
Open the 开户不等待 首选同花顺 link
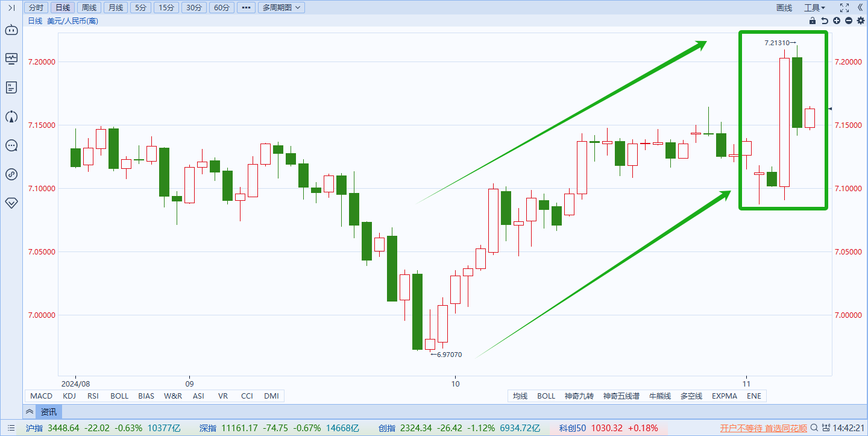764,428
